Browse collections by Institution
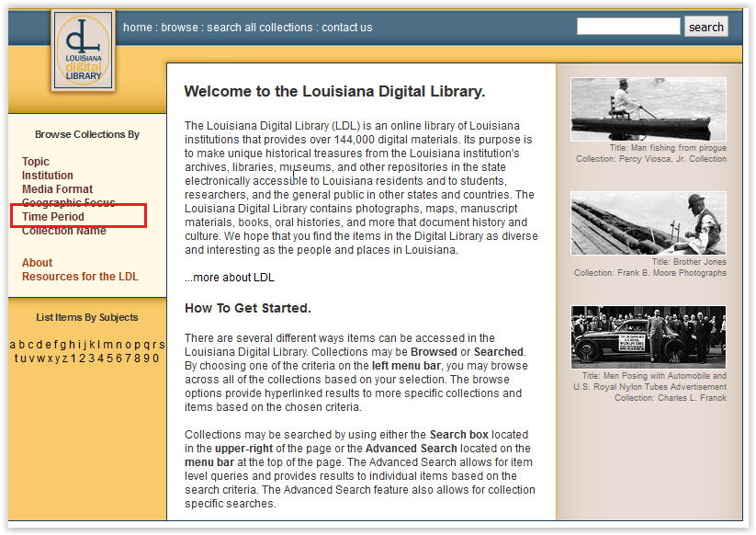The width and height of the screenshot is (756, 535). point(48,176)
